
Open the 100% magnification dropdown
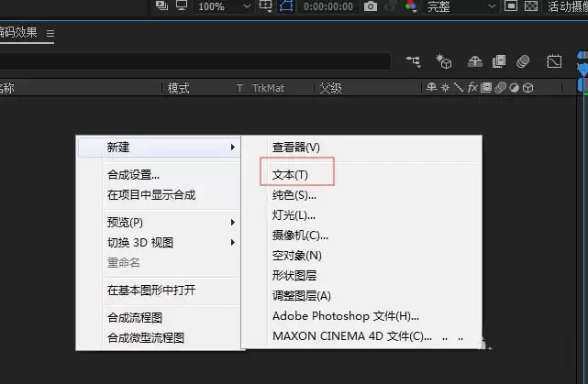point(224,6)
